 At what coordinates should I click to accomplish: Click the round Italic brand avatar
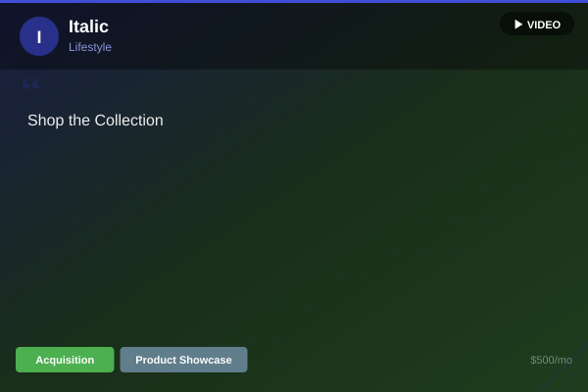[x=39, y=36]
